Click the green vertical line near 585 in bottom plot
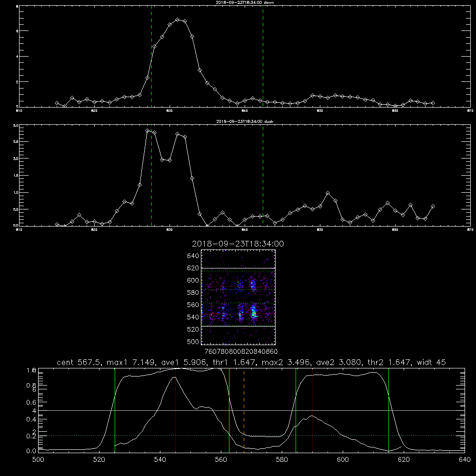The width and height of the screenshot is (476, 476). tap(296, 410)
